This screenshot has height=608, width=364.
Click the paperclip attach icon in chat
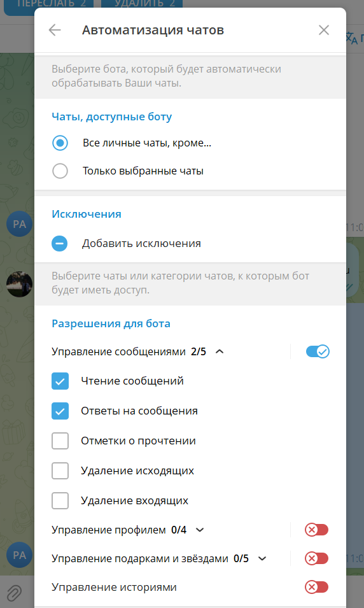(15, 593)
